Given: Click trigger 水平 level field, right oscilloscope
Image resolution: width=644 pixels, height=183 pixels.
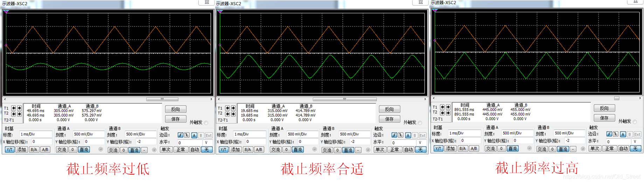Looking at the screenshot, I should point(618,142).
